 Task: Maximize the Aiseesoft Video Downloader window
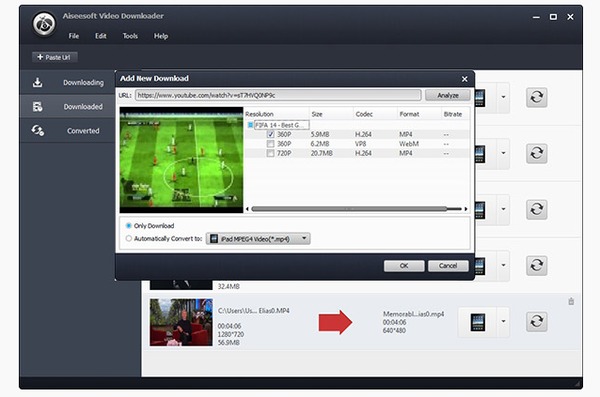click(x=553, y=17)
